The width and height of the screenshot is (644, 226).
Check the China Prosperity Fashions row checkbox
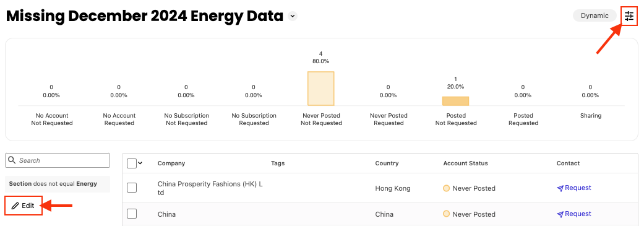[x=131, y=188]
